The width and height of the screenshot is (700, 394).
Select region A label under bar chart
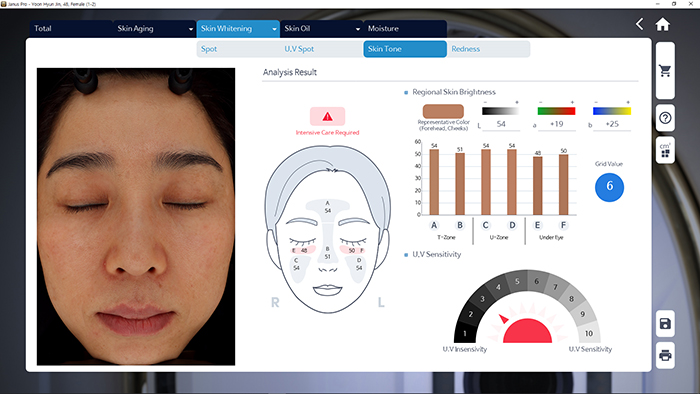(434, 225)
